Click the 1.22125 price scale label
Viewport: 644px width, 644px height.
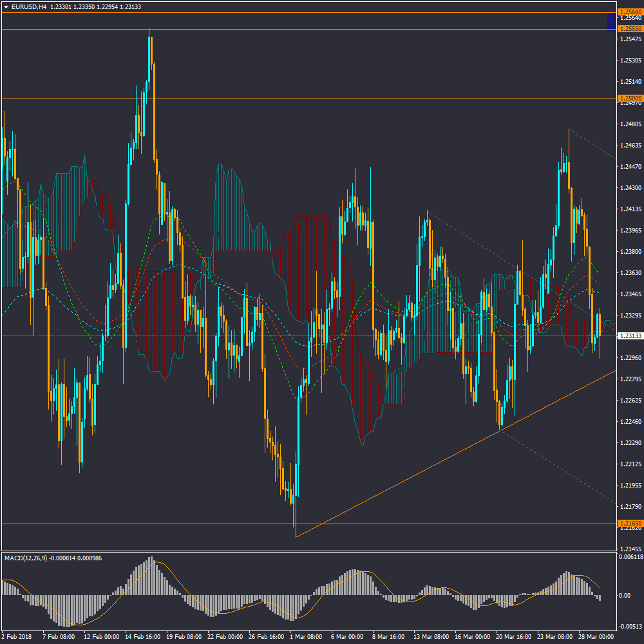click(x=630, y=464)
